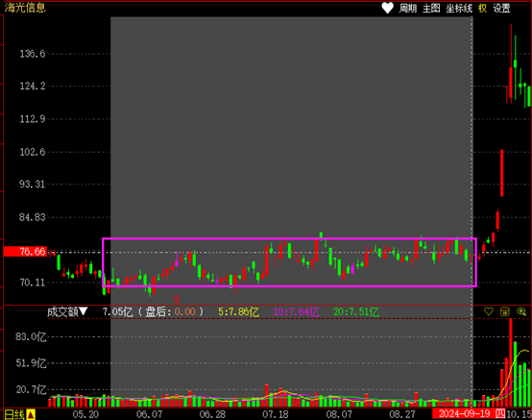
Task: Click the 日线 daily period label
Action: [x=15, y=414]
